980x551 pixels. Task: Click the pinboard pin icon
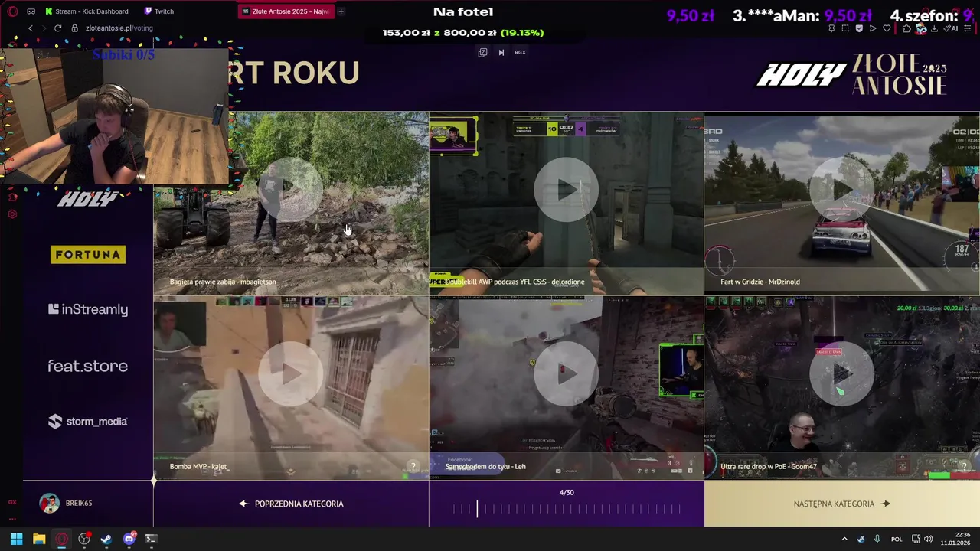(x=831, y=28)
